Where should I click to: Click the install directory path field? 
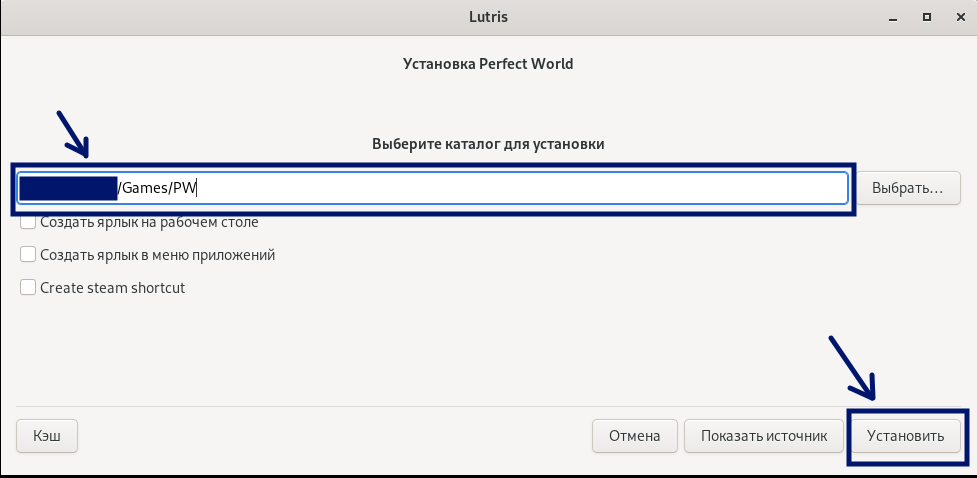(x=432, y=188)
